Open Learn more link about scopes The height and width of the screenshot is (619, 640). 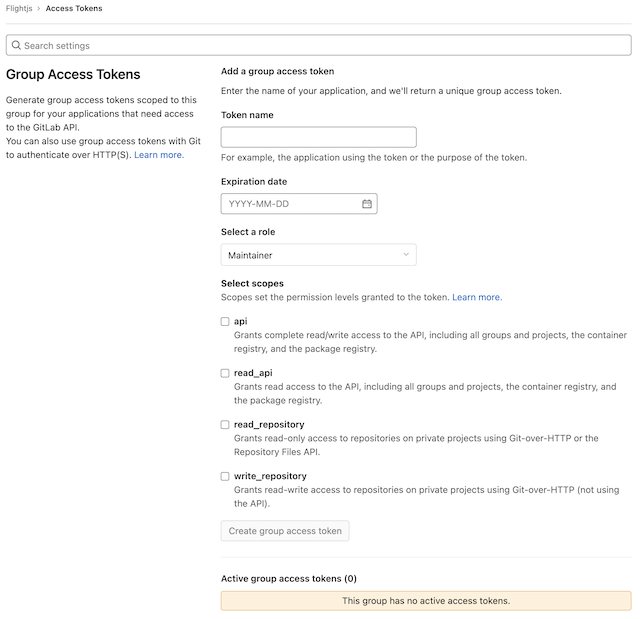point(476,297)
